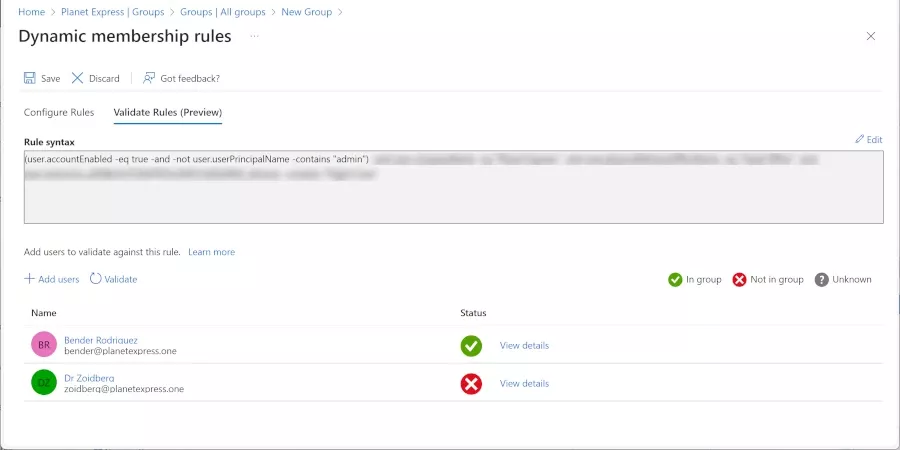
Task: Click the Edit pencil icon
Action: (860, 139)
